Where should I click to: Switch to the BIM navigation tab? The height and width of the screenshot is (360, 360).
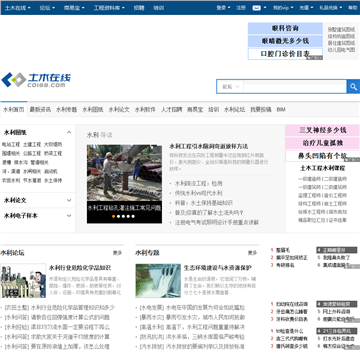281,109
